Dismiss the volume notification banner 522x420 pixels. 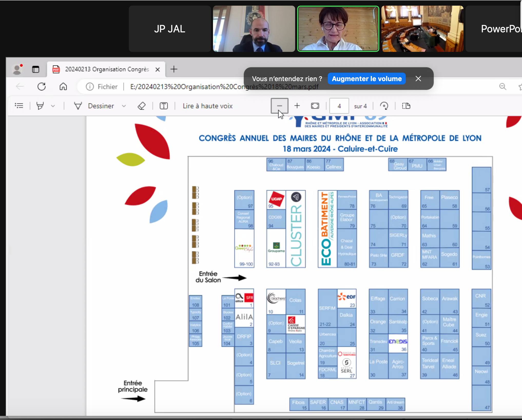(x=418, y=79)
